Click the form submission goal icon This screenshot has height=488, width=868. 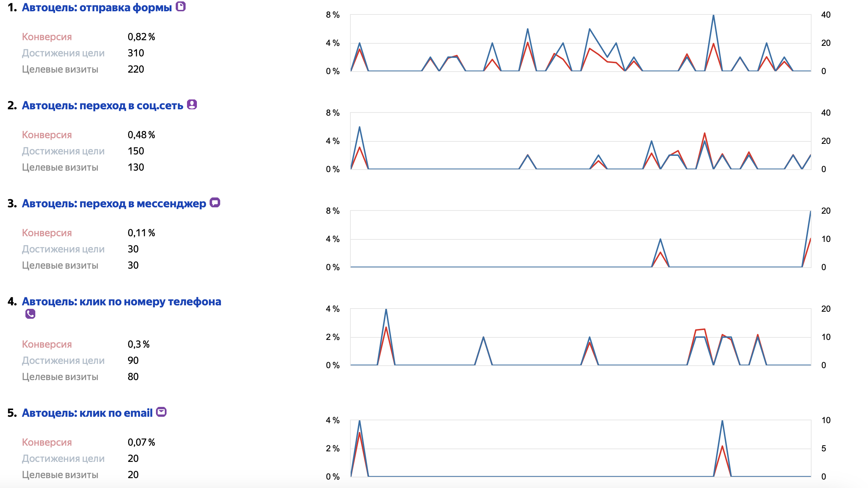pyautogui.click(x=181, y=6)
